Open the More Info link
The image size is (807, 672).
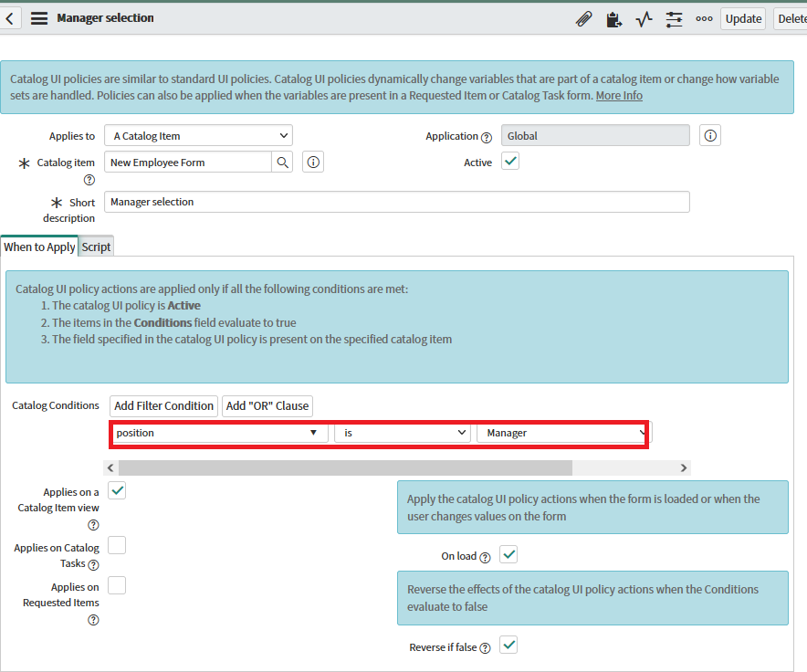[619, 96]
